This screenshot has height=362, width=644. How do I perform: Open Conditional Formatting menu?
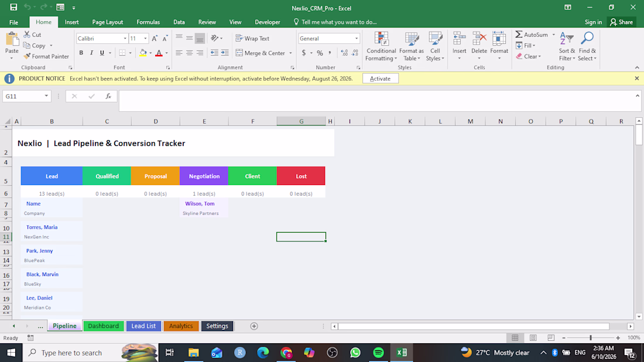pyautogui.click(x=381, y=46)
